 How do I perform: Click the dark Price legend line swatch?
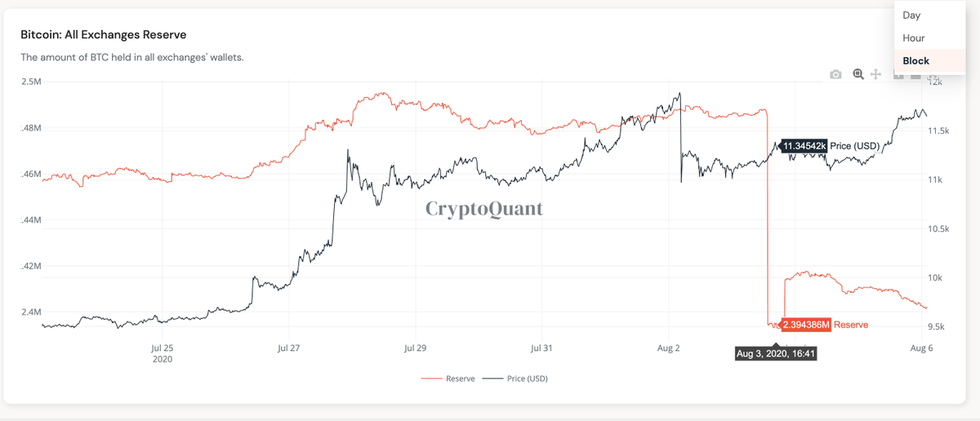[493, 379]
